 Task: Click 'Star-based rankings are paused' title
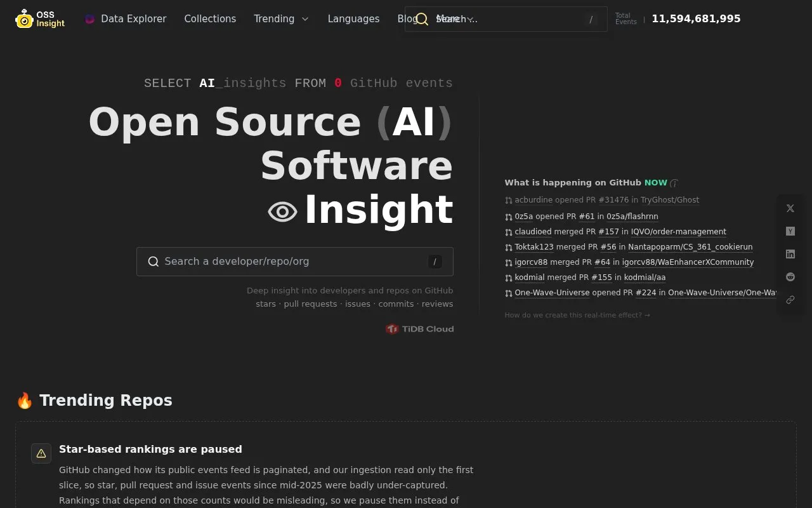(x=150, y=449)
